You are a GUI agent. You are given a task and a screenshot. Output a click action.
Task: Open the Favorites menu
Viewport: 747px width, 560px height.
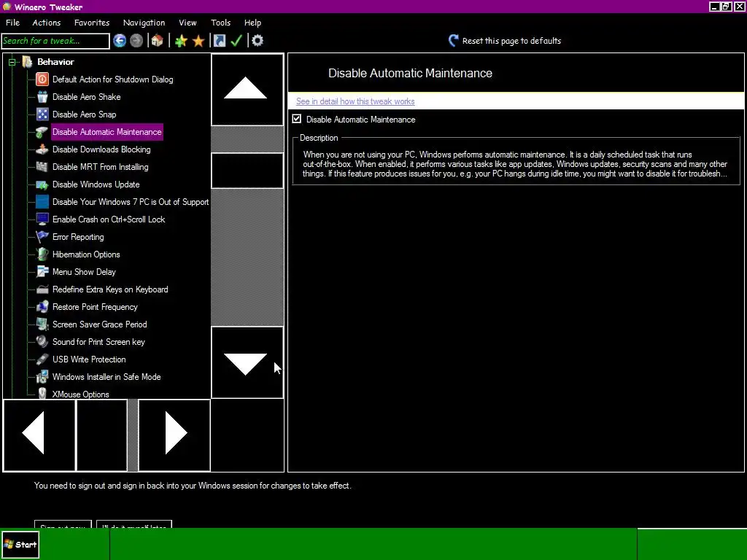click(x=92, y=23)
